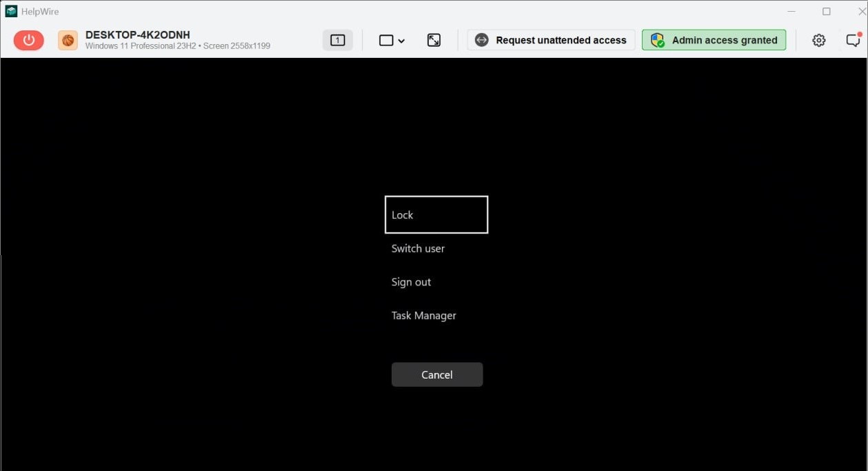Click the DESKTOP-4K2ODNH session name
Viewport: 868px width, 471px height.
(x=137, y=34)
